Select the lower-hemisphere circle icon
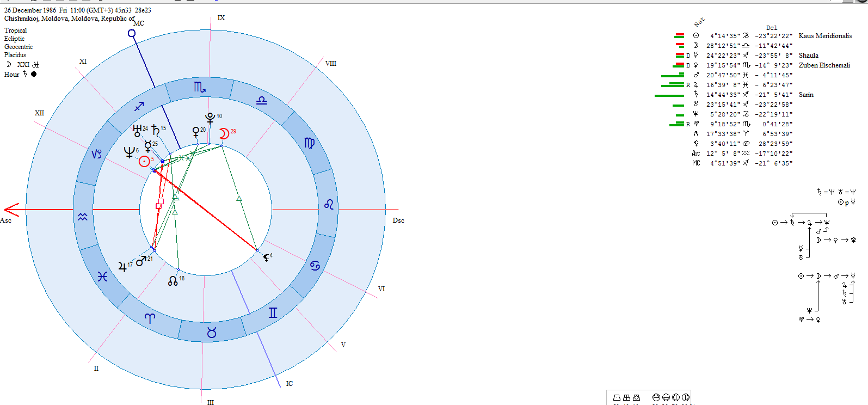 tap(666, 397)
